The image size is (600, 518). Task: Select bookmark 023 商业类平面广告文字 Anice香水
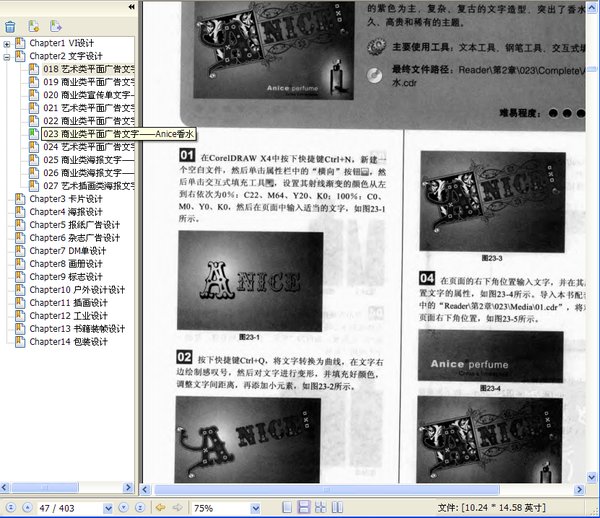[118, 134]
